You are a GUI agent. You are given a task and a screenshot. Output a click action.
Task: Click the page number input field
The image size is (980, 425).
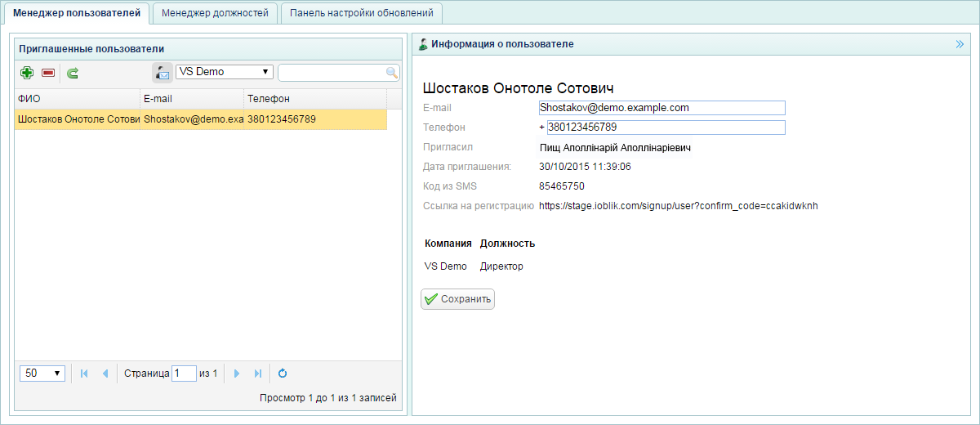pos(184,373)
